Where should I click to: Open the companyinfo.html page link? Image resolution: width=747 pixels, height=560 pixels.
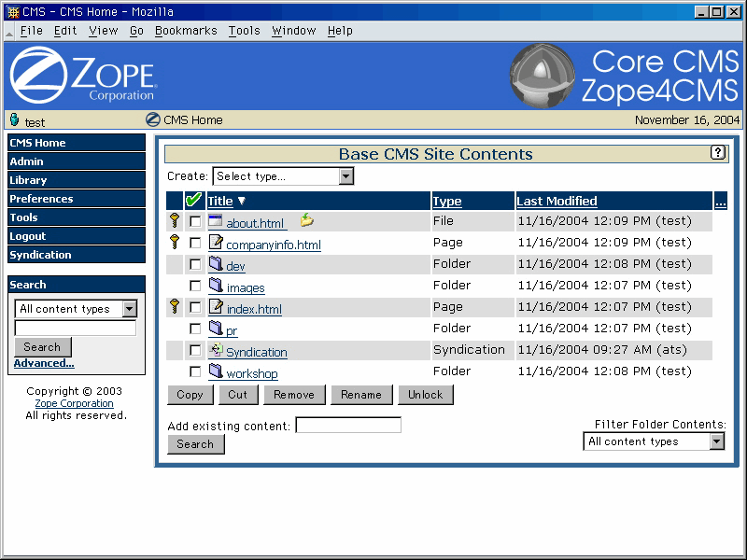(x=274, y=245)
